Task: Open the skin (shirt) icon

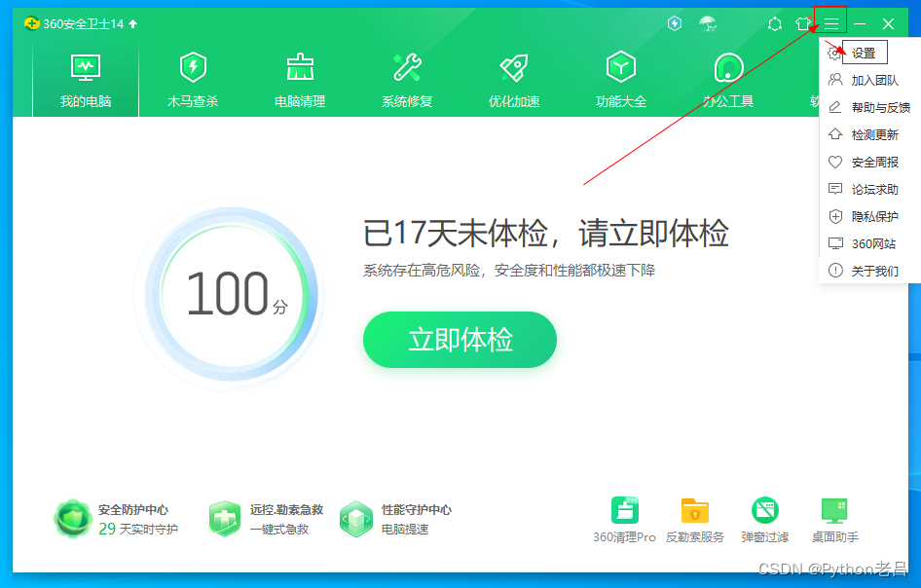Action: (x=803, y=24)
